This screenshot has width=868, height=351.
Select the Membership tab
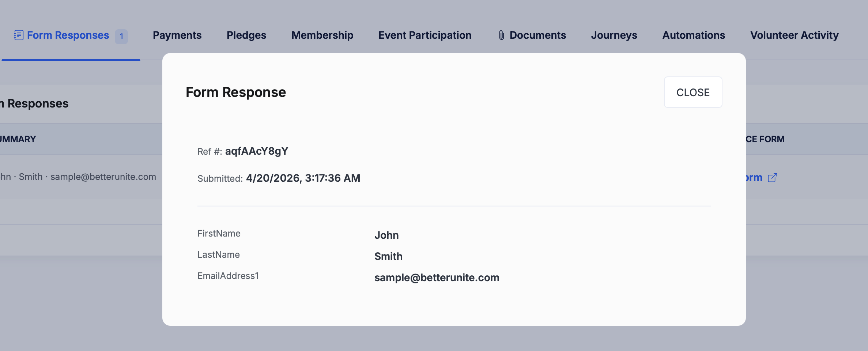click(x=322, y=35)
